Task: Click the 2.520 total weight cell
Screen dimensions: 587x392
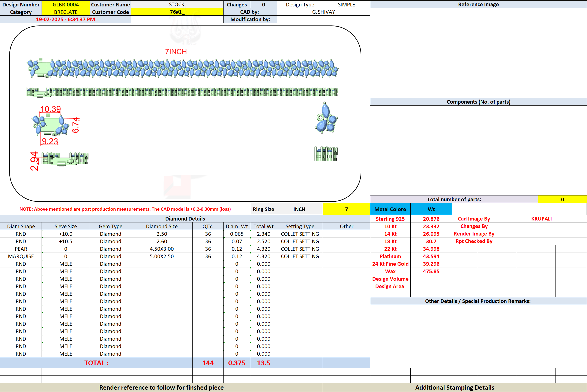Action: tap(263, 241)
